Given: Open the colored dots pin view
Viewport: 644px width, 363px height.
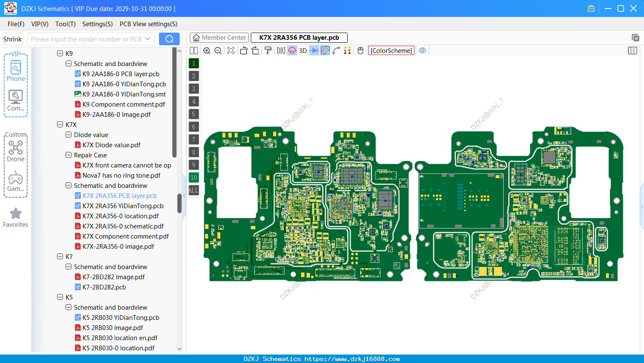Looking at the screenshot, I should (348, 51).
